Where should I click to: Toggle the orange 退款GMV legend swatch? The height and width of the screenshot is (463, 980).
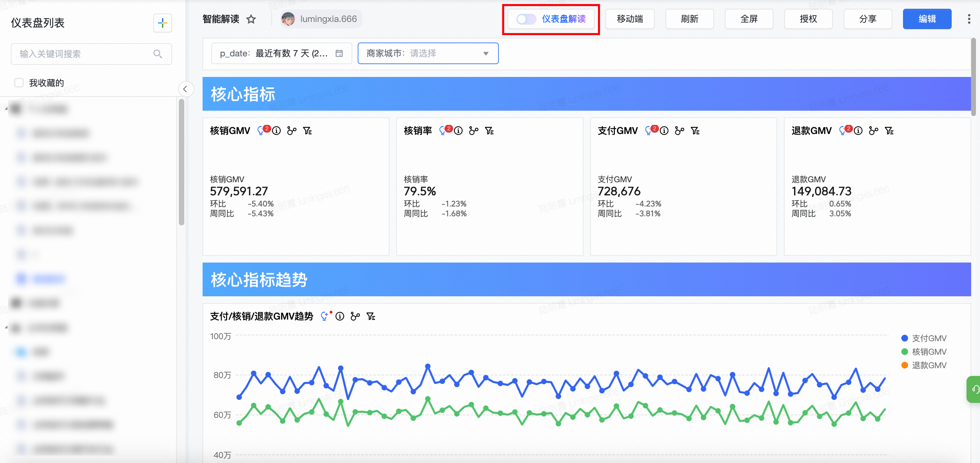905,365
